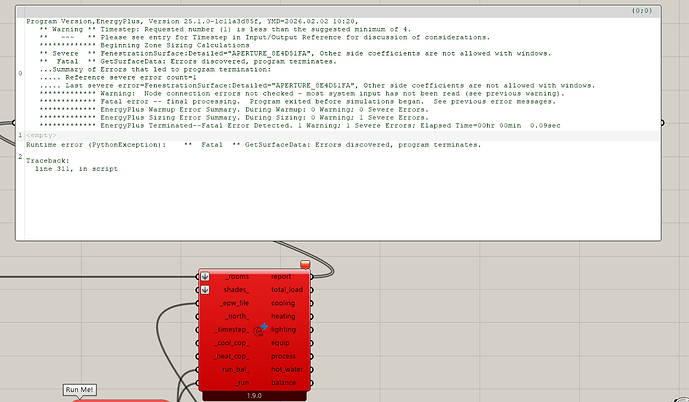
Task: Click the _timestep_ input parameter
Action: click(x=232, y=329)
